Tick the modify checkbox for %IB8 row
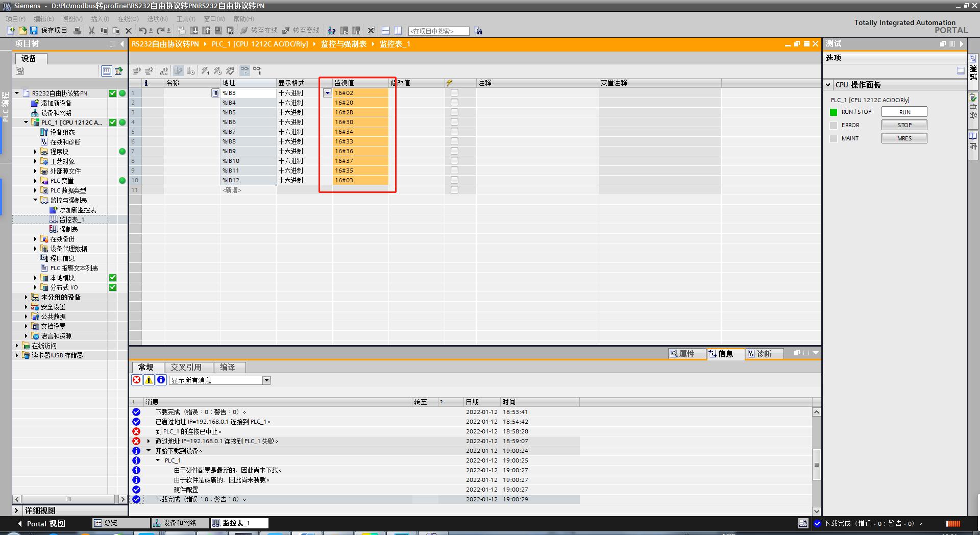This screenshot has height=535, width=980. point(454,141)
